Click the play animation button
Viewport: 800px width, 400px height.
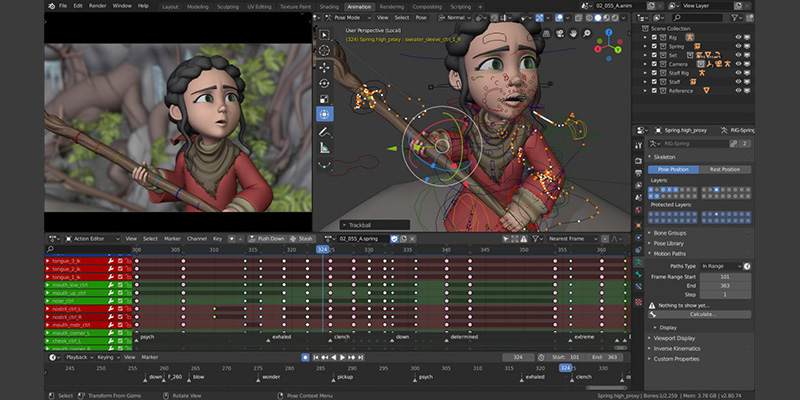point(342,358)
